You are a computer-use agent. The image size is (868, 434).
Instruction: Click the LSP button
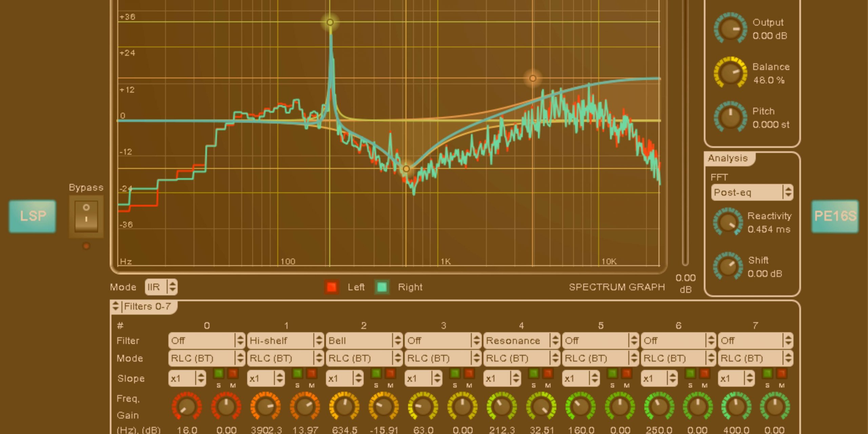[x=32, y=216]
